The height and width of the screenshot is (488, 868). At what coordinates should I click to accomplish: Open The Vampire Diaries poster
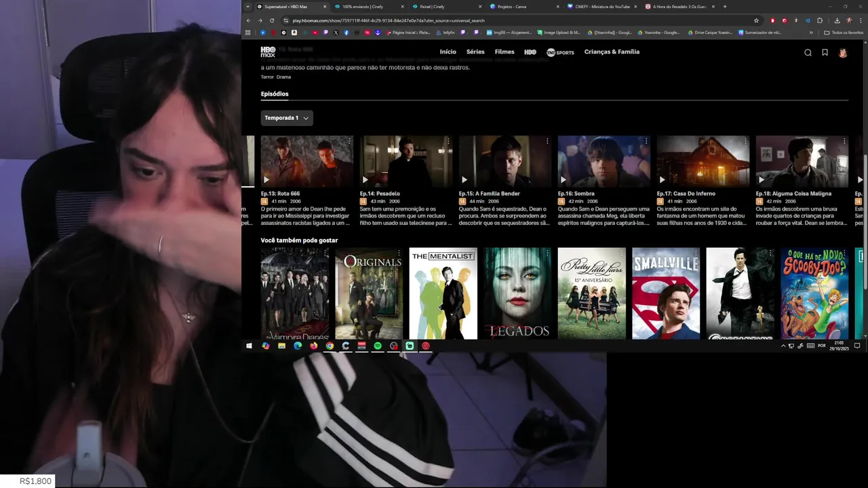pyautogui.click(x=294, y=293)
